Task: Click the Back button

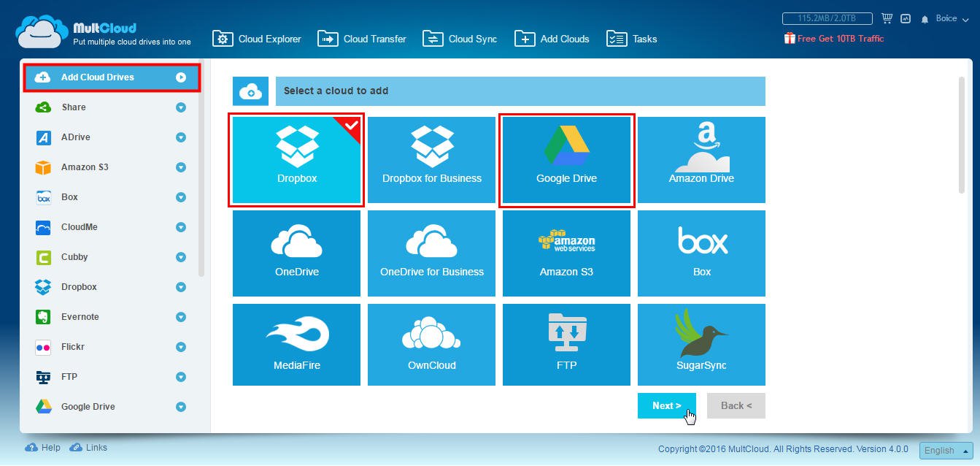Action: (x=736, y=406)
